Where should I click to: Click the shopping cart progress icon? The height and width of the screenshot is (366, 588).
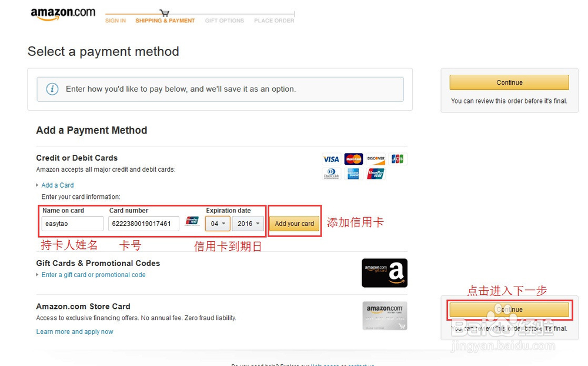164,13
